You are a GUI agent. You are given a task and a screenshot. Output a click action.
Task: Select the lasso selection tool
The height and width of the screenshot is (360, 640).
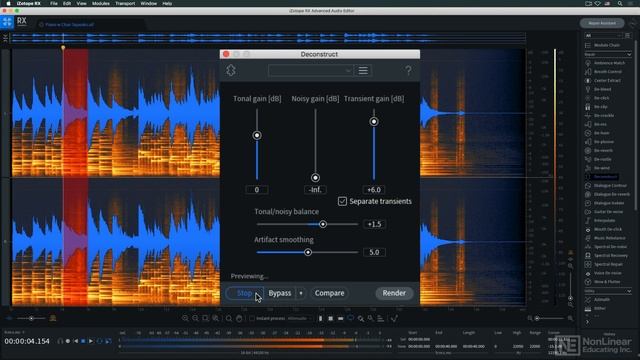351,318
